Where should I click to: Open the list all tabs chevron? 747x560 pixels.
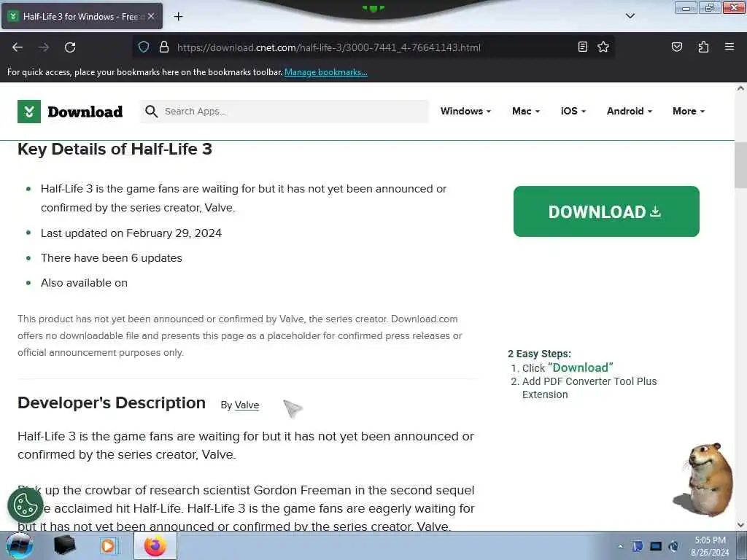pos(630,16)
